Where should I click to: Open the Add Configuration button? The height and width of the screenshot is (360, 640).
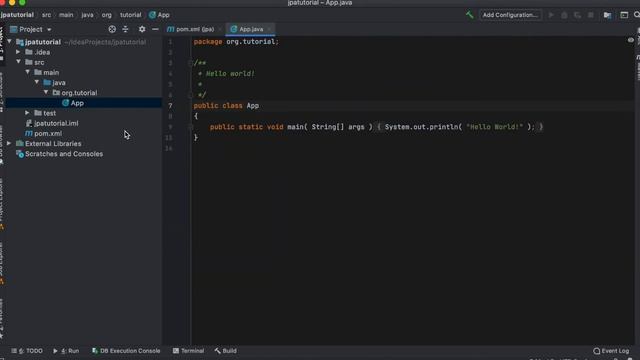pyautogui.click(x=510, y=15)
